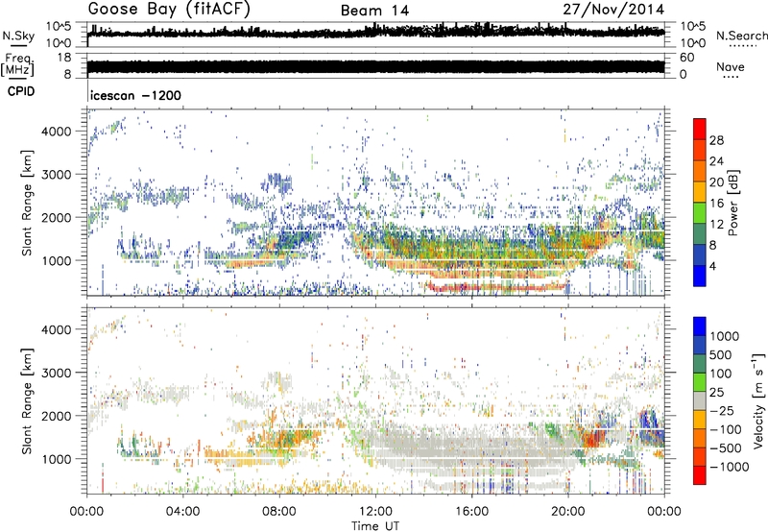Click the power colorbar's blue bottom segment

click(x=700, y=277)
